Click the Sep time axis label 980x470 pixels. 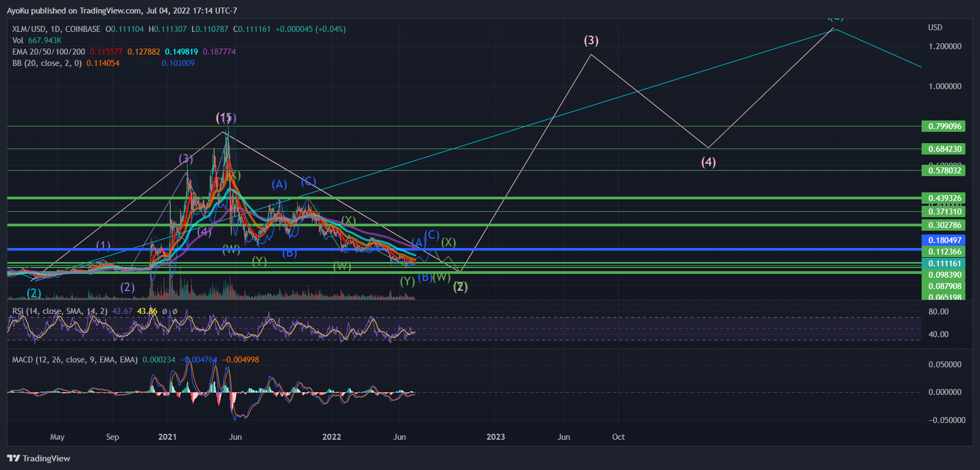point(112,437)
